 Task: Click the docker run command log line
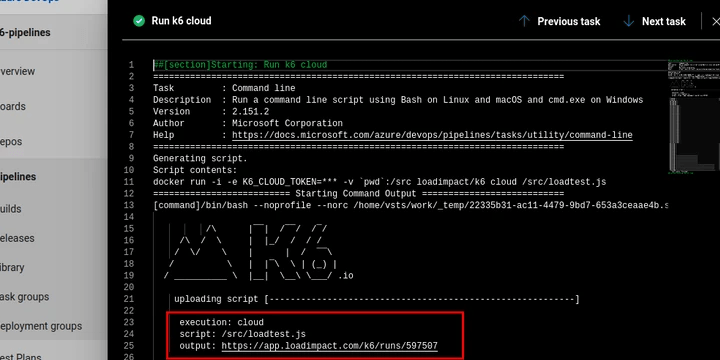click(x=380, y=182)
